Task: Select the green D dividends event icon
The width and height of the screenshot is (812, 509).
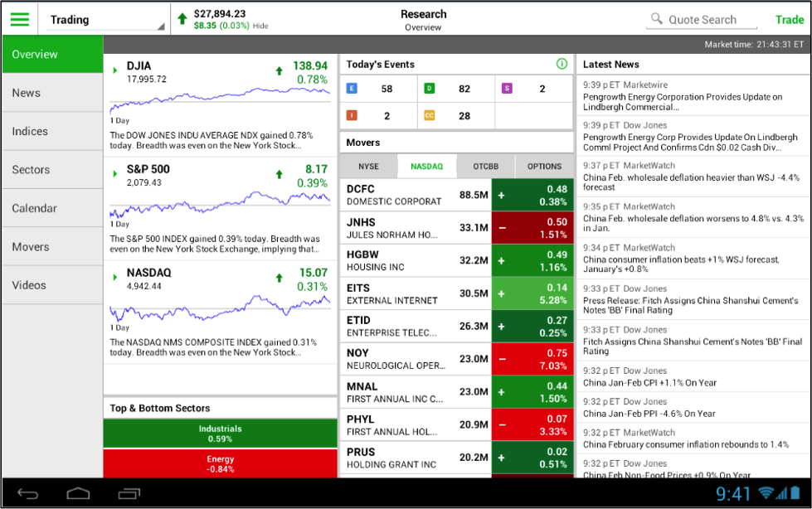Action: coord(430,89)
